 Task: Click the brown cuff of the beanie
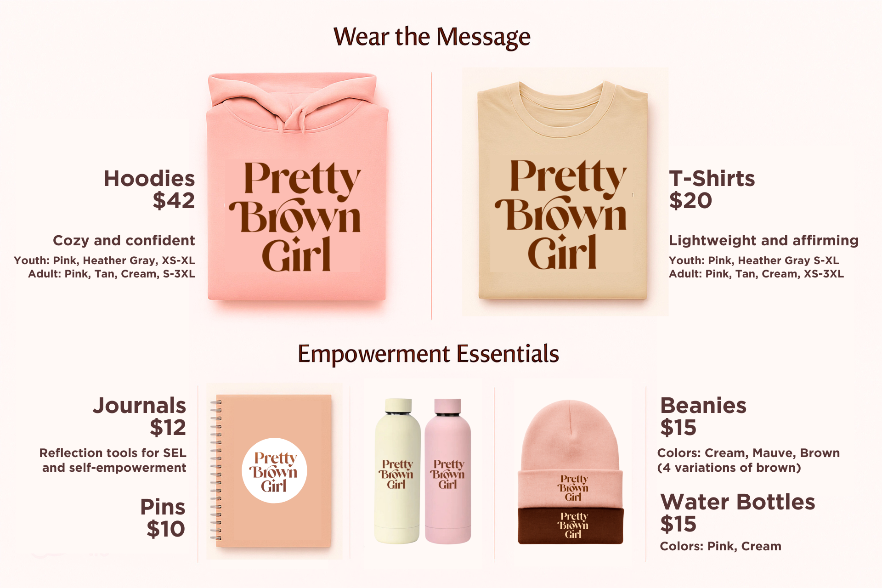[x=571, y=526]
